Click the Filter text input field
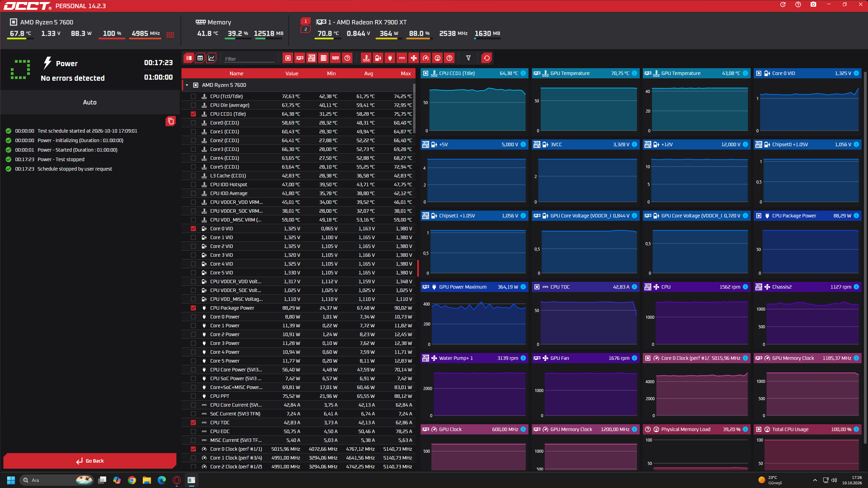 coord(249,59)
